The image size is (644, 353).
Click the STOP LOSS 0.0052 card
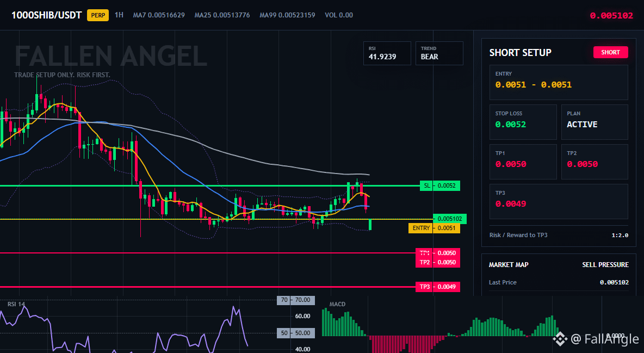coord(523,122)
